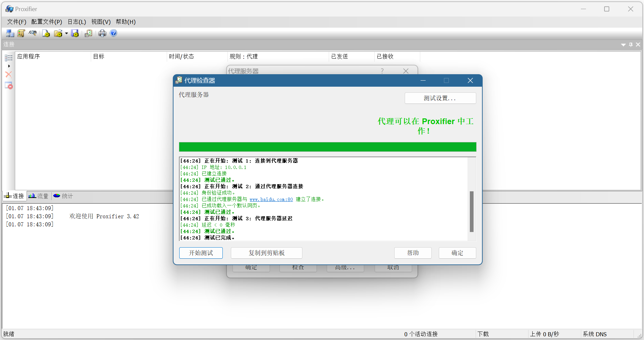Click the test log vertical scrollbar thumb
The height and width of the screenshot is (340, 644).
click(472, 211)
